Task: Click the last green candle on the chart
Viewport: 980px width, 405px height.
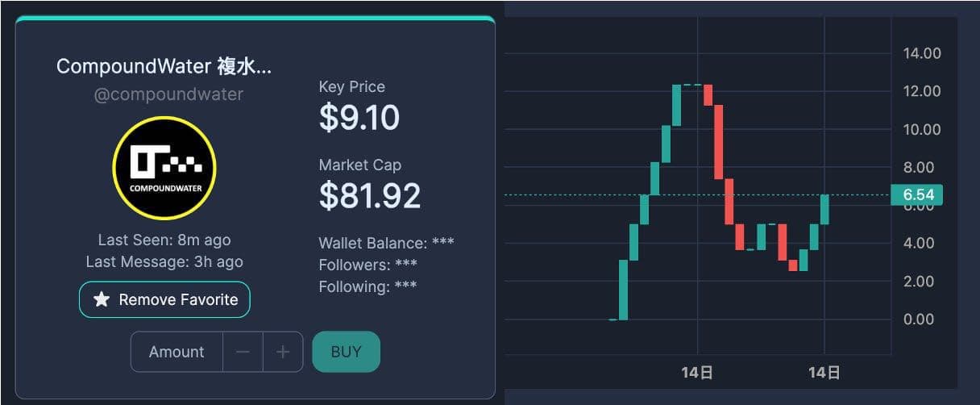Action: pos(824,209)
